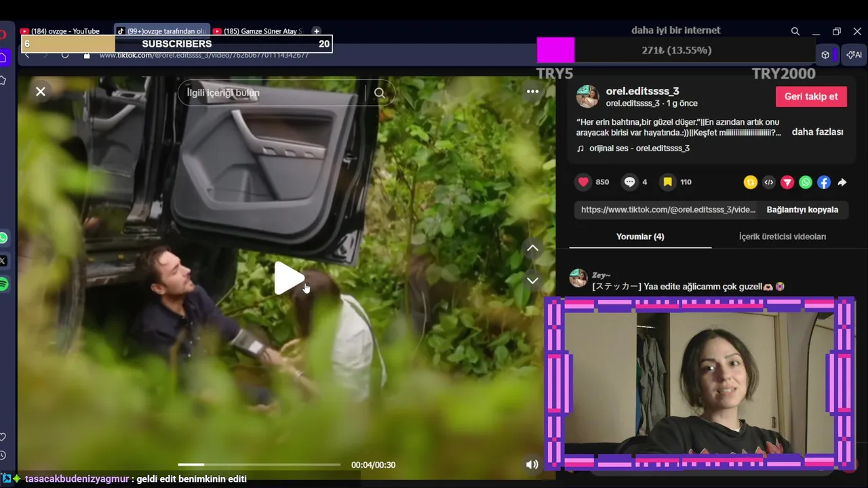868x488 pixels.
Task: Open Spotify in the browser sidebar
Action: tap(3, 285)
